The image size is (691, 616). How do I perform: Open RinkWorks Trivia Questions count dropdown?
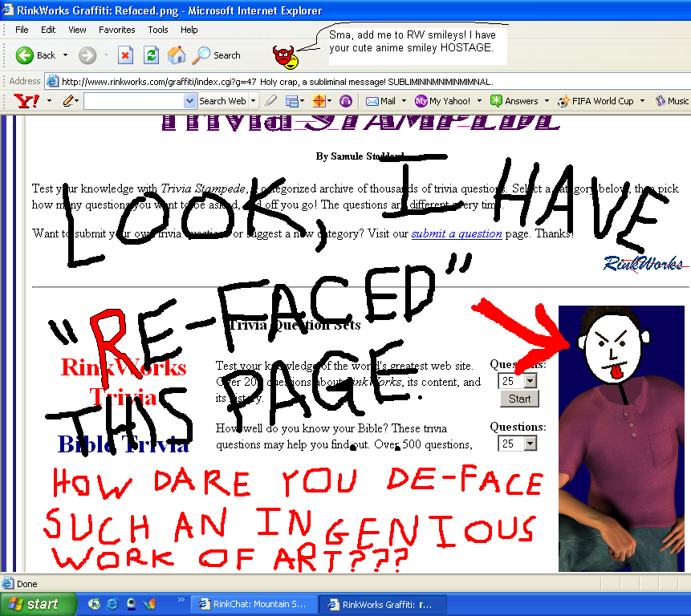coord(530,381)
